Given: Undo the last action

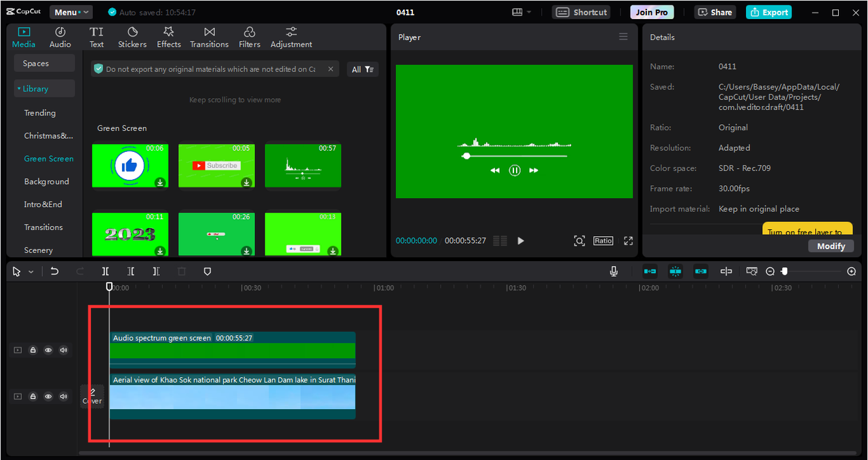Looking at the screenshot, I should (54, 271).
